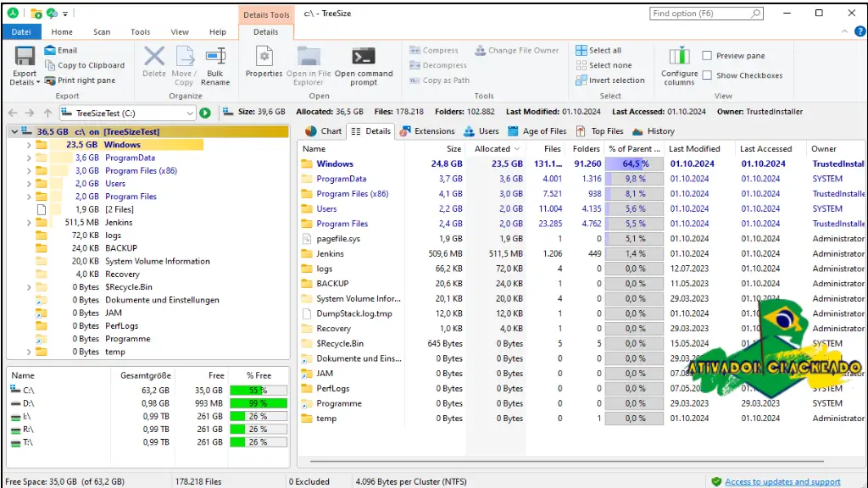This screenshot has width=868, height=488.
Task: Click Copy as Path
Action: [440, 80]
